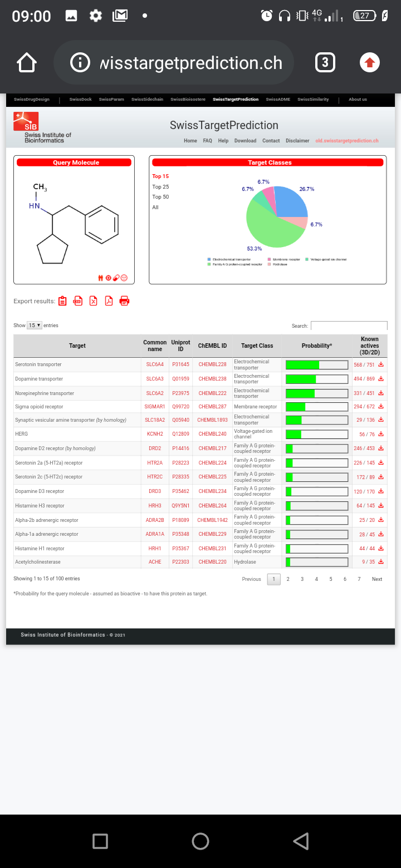The height and width of the screenshot is (868, 401).
Task: Select Top 25 target classes view
Action: 160,187
